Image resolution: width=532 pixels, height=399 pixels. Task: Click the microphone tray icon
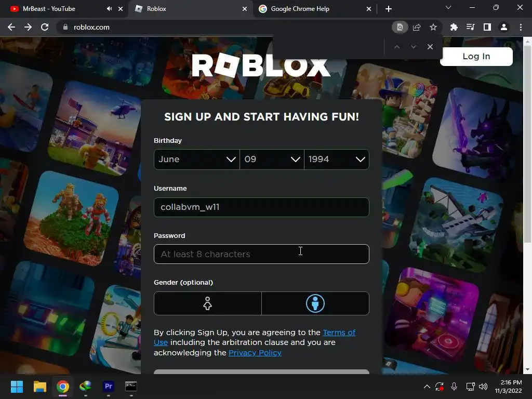coord(454,387)
